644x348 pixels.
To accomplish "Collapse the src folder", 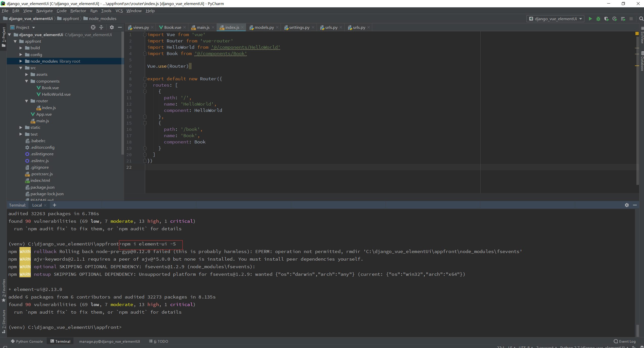I will coord(21,68).
